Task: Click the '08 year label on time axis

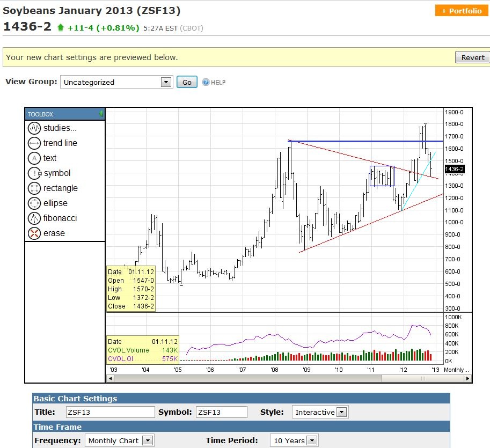Action: (x=274, y=370)
